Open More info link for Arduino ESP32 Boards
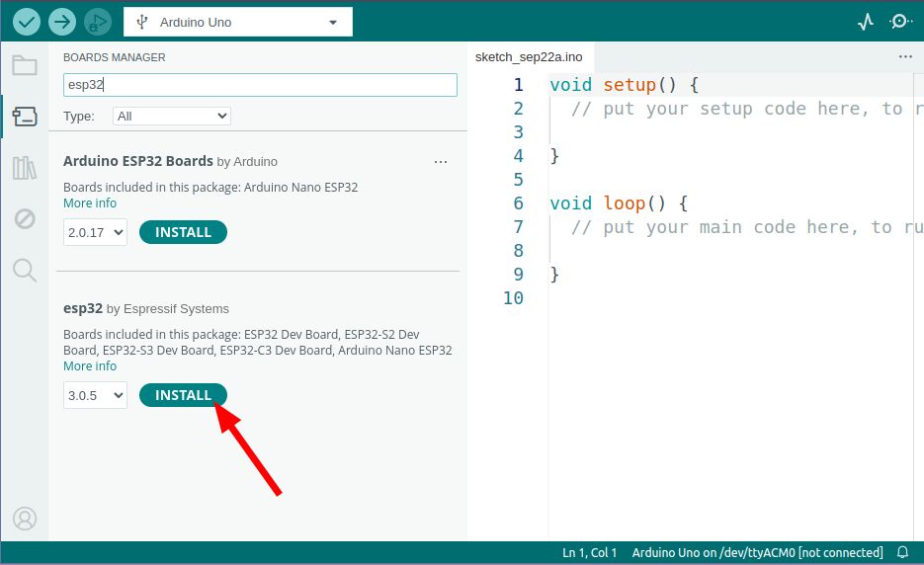This screenshot has width=924, height=565. click(x=90, y=203)
